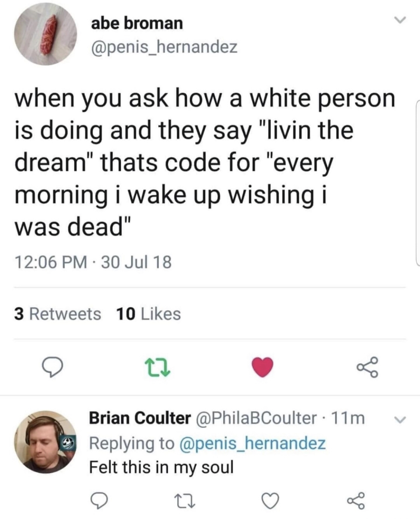Click the abe broman display name

tap(137, 23)
